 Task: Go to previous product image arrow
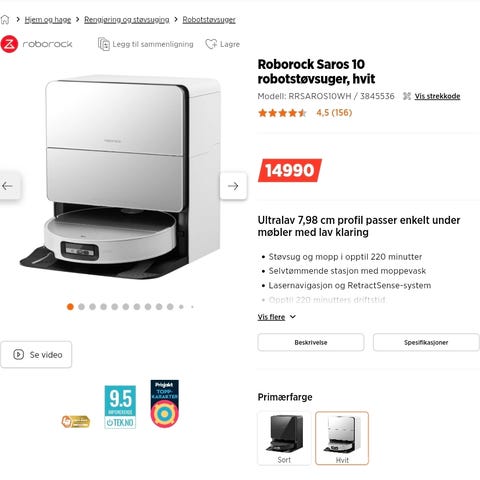tap(7, 186)
